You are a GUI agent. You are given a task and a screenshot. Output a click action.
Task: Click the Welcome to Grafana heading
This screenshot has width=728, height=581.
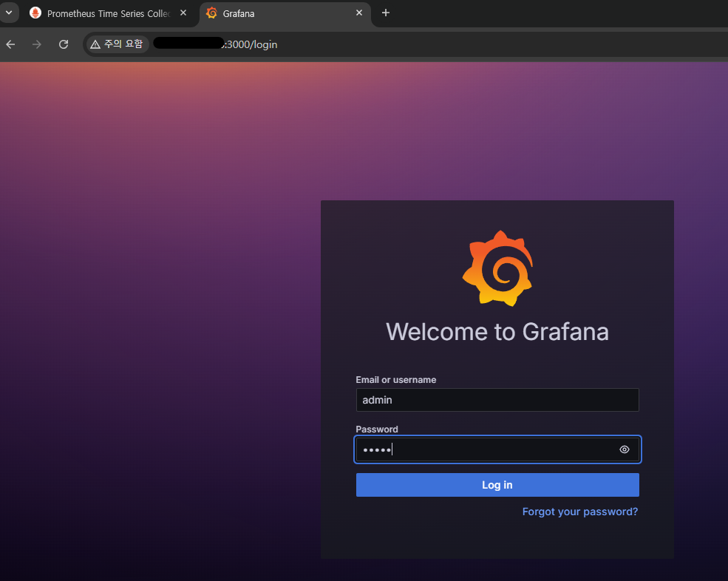[497, 332]
